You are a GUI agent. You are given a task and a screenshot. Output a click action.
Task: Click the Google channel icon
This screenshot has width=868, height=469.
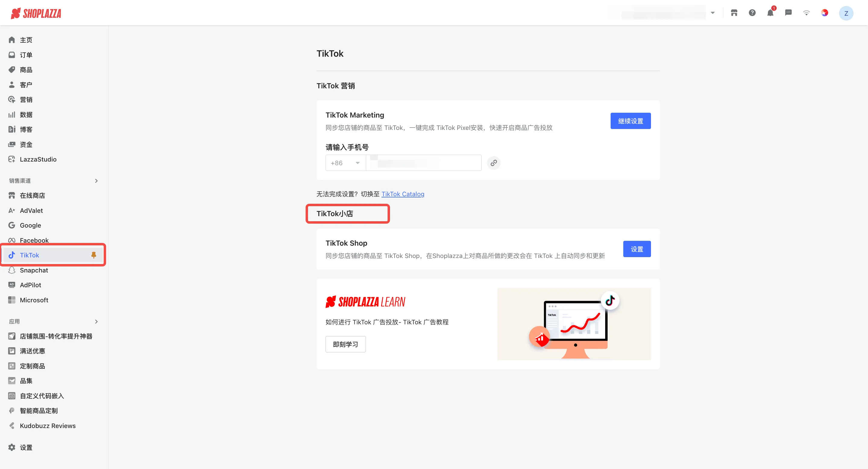tap(12, 225)
